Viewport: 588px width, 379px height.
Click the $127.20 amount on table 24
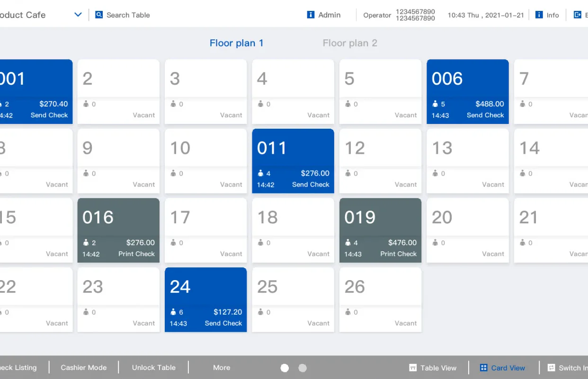[x=228, y=312]
